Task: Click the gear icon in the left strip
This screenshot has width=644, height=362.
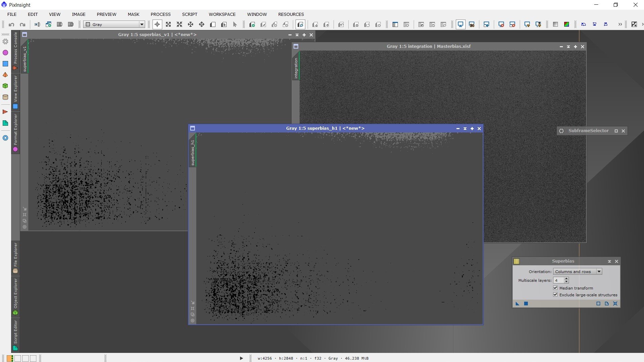Action: pyautogui.click(x=5, y=41)
